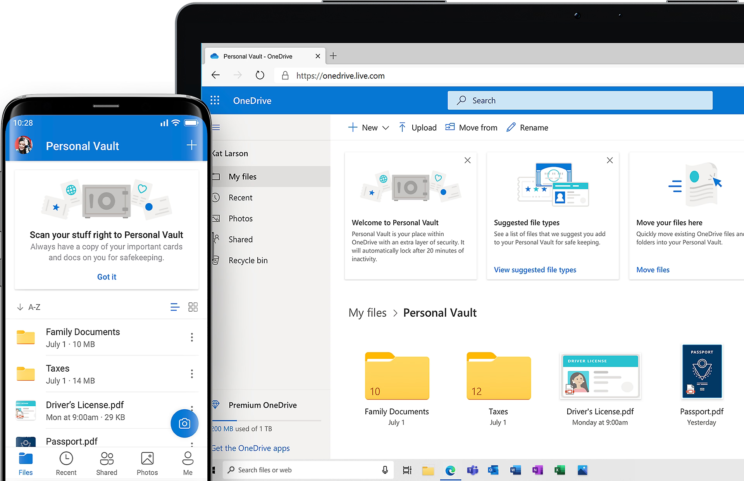
Task: Open OneNote from the taskbar
Action: 537,470
